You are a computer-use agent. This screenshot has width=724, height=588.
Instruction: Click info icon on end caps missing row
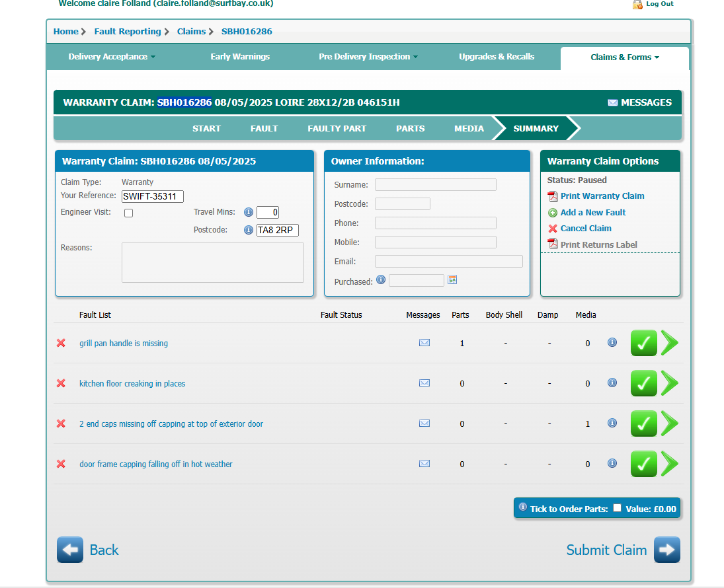pos(612,423)
